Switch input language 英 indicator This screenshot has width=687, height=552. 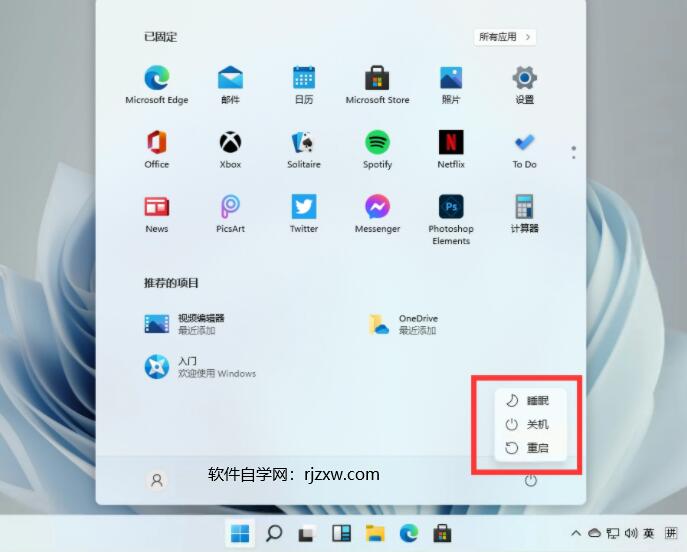[649, 533]
